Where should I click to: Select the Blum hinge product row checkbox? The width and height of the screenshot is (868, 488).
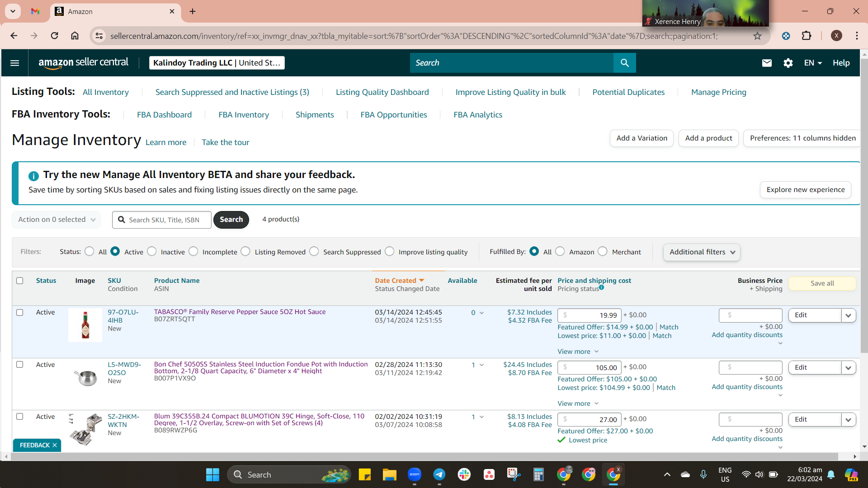pyautogui.click(x=20, y=416)
